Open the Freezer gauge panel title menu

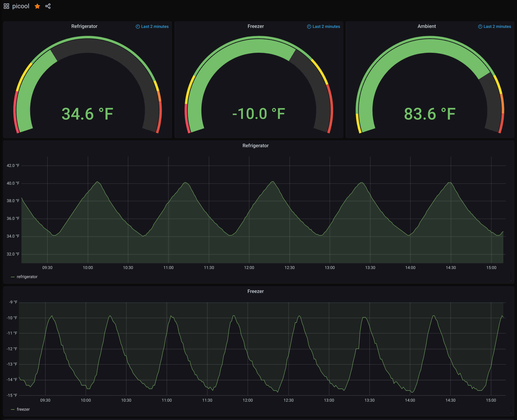[x=256, y=26]
